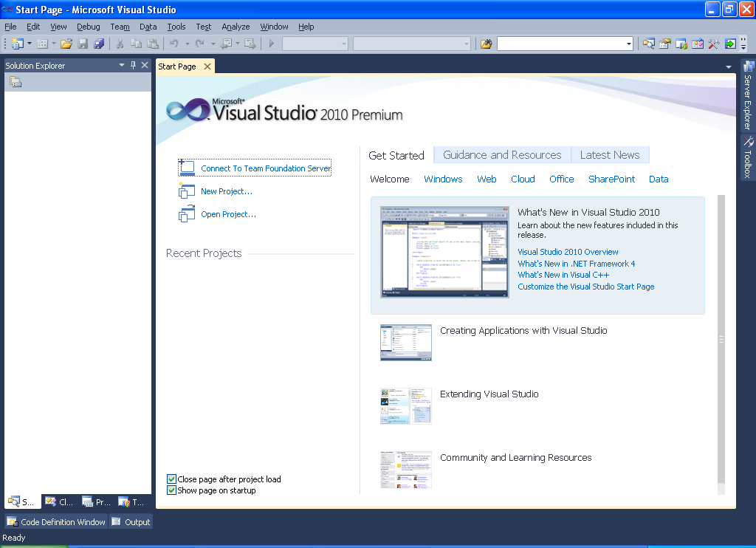Open the File menu
The image size is (756, 548).
[10, 27]
